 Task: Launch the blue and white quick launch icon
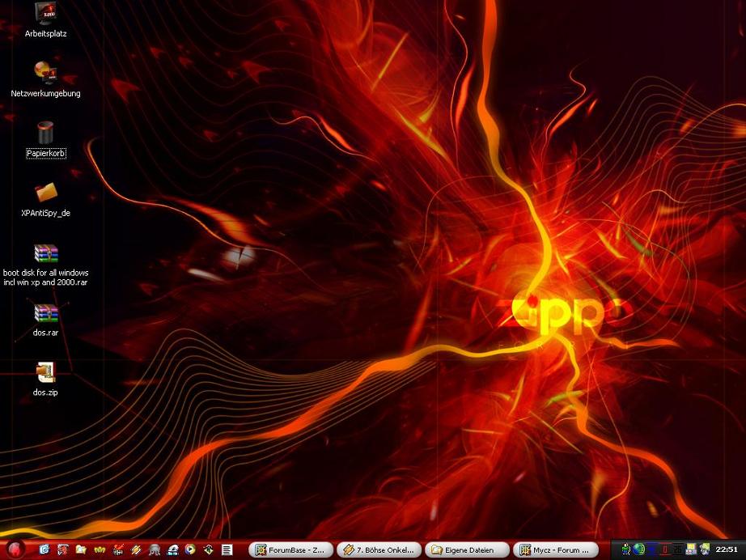(x=172, y=550)
